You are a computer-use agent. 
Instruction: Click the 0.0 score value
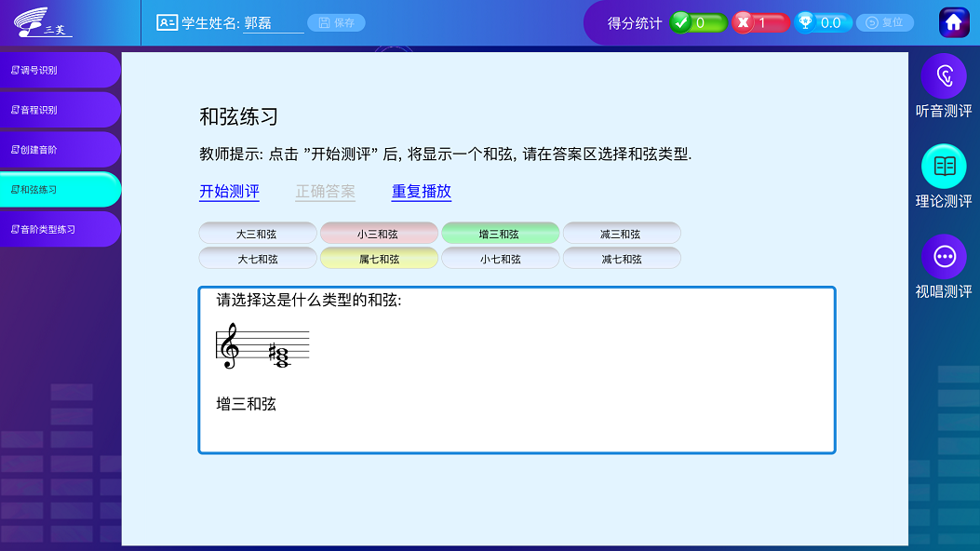coord(830,23)
